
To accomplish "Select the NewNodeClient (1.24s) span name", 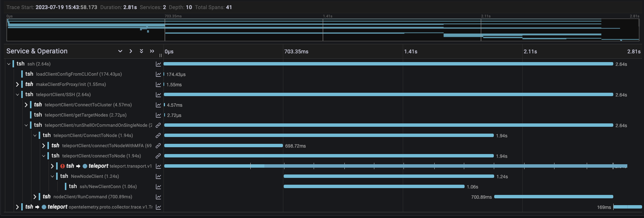I will [x=95, y=176].
